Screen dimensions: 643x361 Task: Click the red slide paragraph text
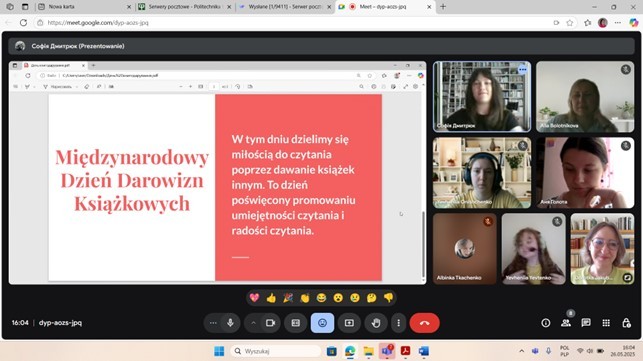click(294, 185)
